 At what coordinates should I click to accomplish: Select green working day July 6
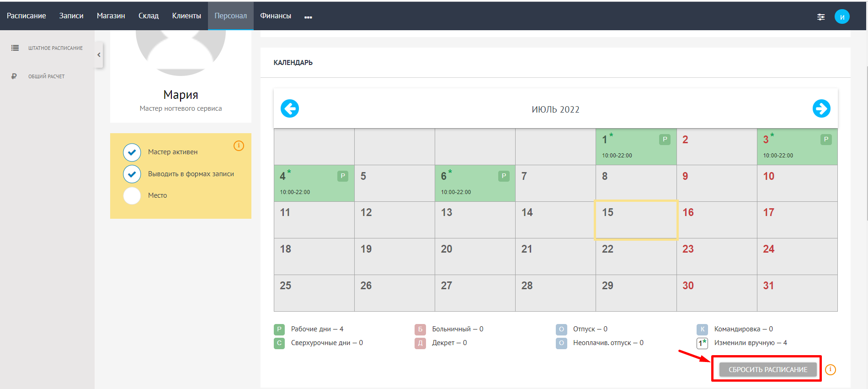click(475, 183)
